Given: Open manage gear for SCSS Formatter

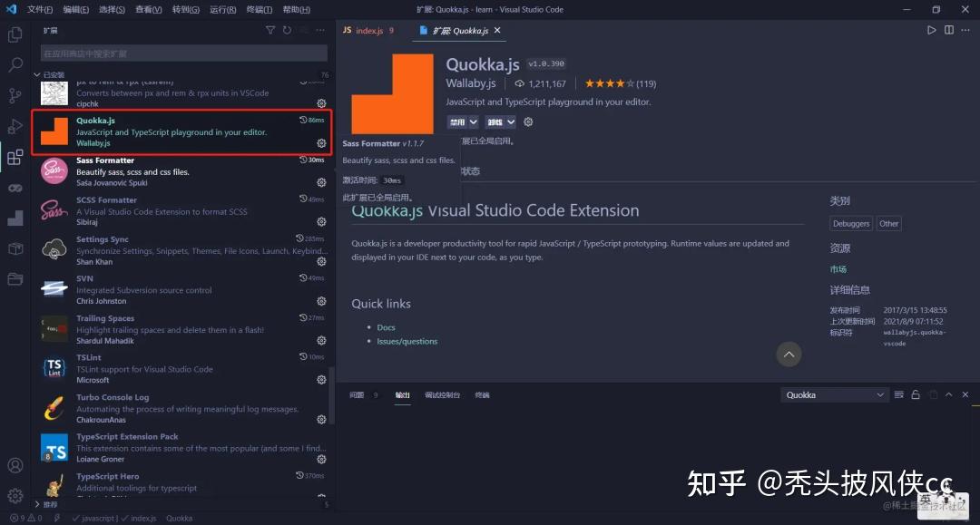Looking at the screenshot, I should [321, 221].
